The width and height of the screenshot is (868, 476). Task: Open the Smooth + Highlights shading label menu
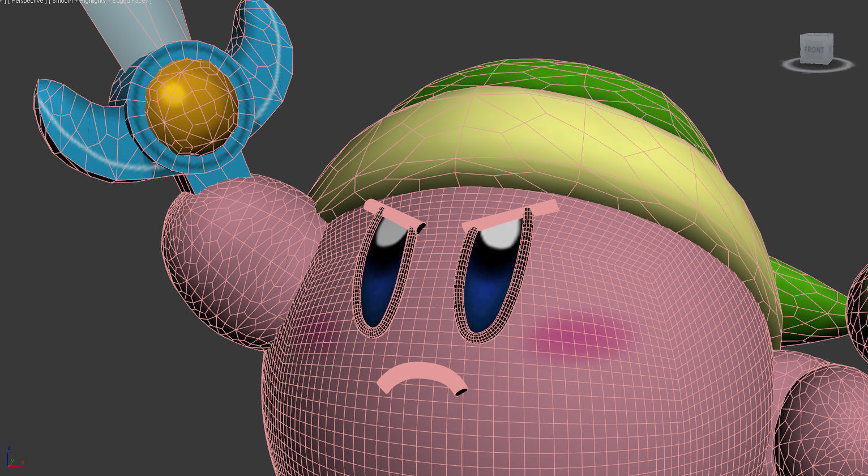(x=100, y=2)
